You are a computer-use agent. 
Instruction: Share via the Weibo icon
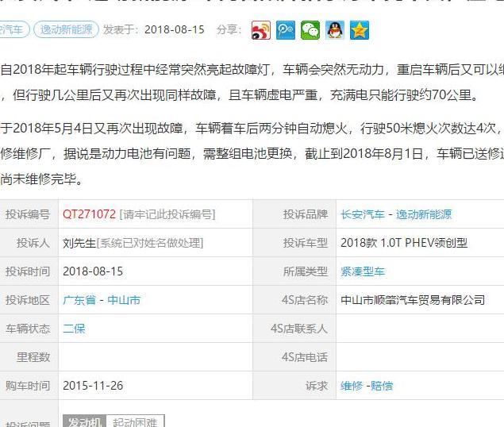tap(260, 30)
